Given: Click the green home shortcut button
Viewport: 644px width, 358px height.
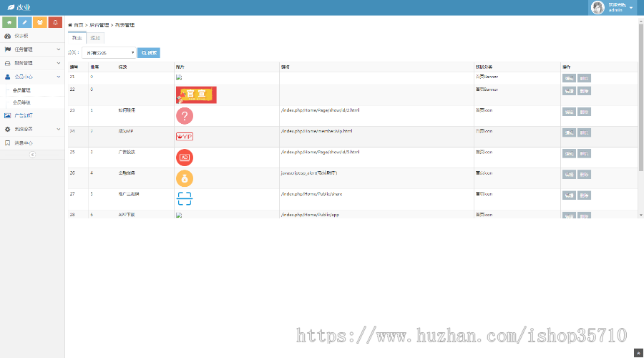Looking at the screenshot, I should (x=9, y=22).
